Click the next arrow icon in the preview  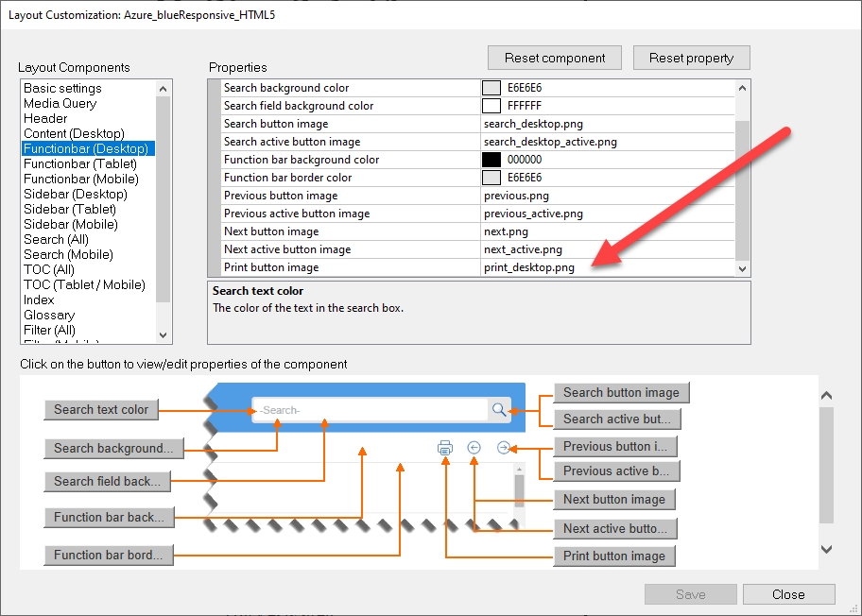tap(504, 448)
